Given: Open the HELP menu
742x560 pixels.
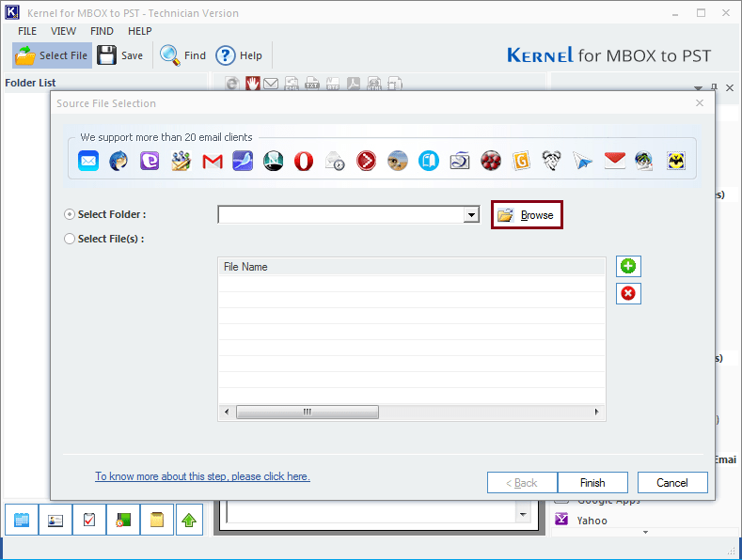Looking at the screenshot, I should coord(139,31).
